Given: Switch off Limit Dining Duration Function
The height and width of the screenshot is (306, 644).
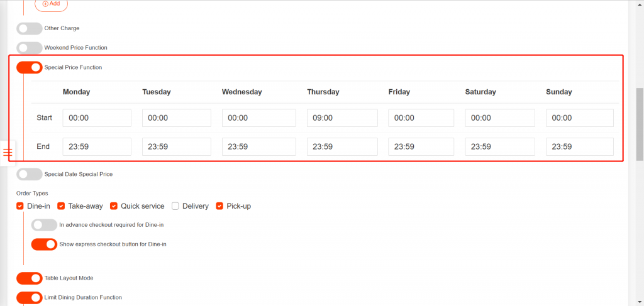Looking at the screenshot, I should (30, 297).
